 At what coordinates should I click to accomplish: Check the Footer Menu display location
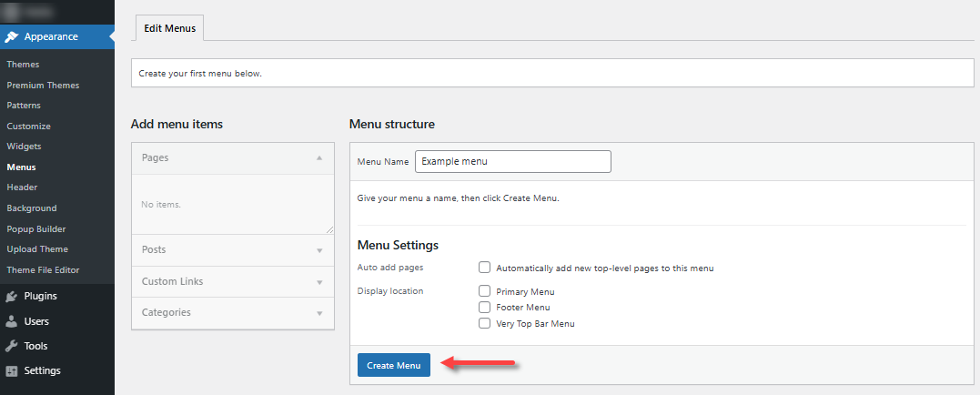485,308
